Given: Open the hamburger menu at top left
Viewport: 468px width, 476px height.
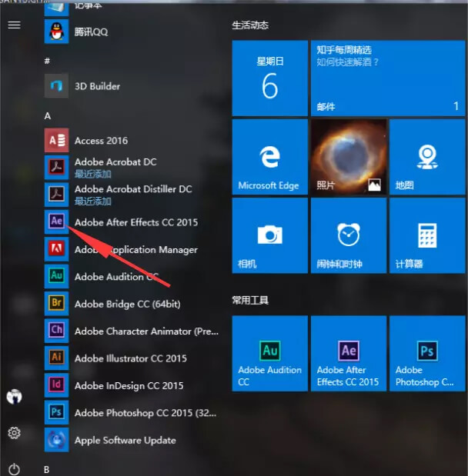Looking at the screenshot, I should [x=14, y=25].
